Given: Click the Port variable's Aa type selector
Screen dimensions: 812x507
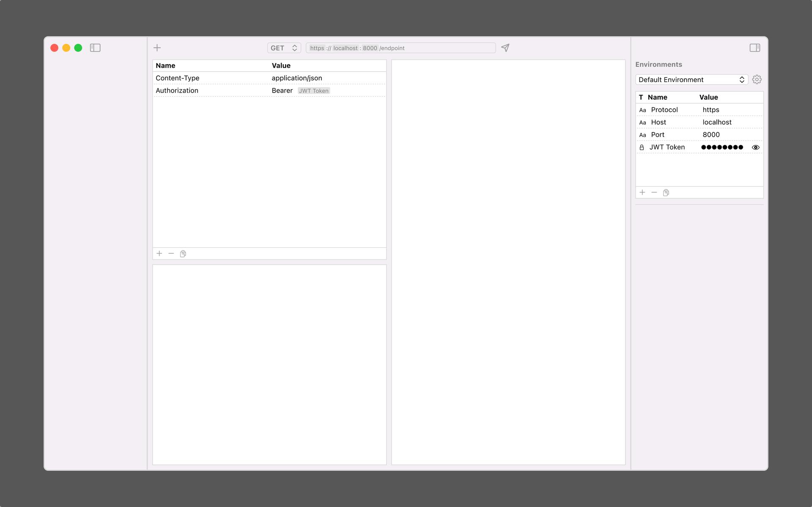Looking at the screenshot, I should 642,135.
